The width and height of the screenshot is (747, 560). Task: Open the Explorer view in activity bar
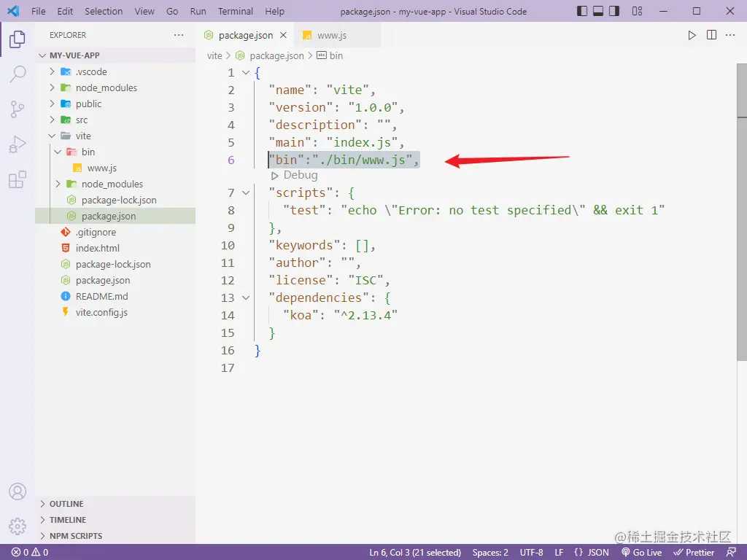coord(18,39)
